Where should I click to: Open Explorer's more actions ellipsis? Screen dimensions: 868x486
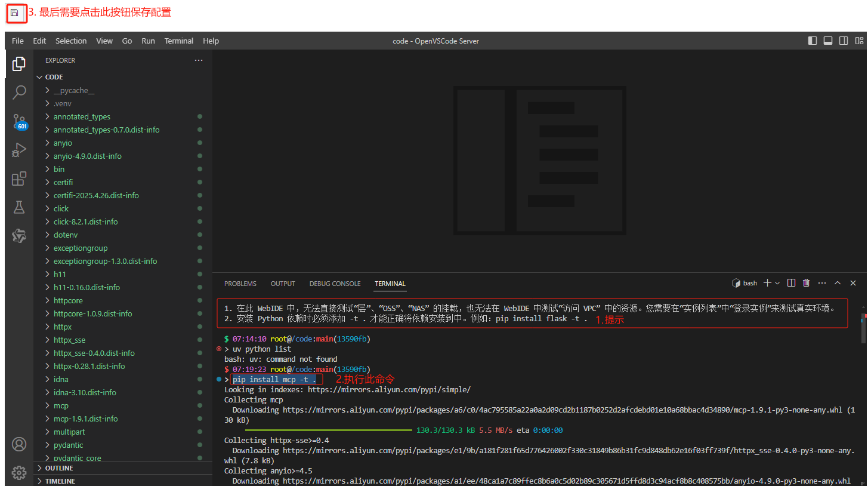point(199,60)
